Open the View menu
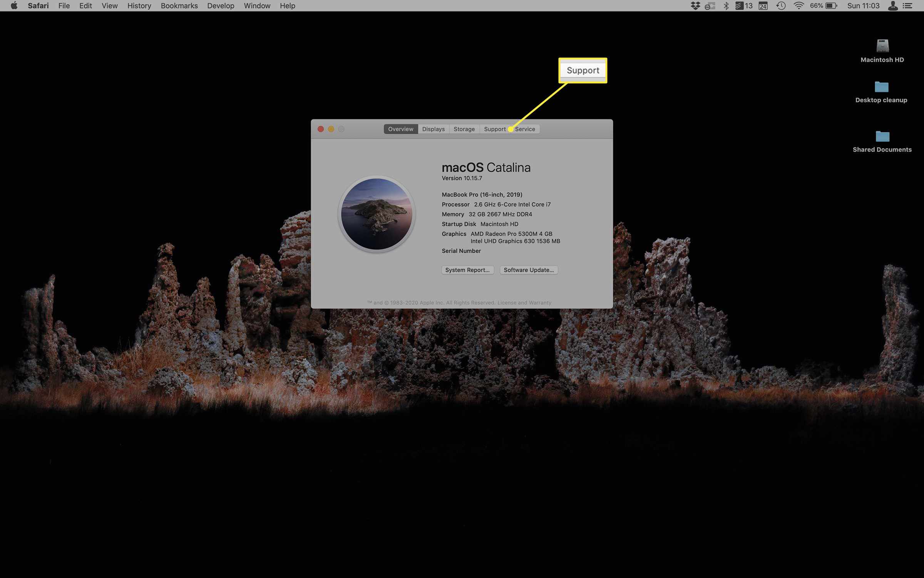Viewport: 924px width, 578px height. (x=109, y=6)
